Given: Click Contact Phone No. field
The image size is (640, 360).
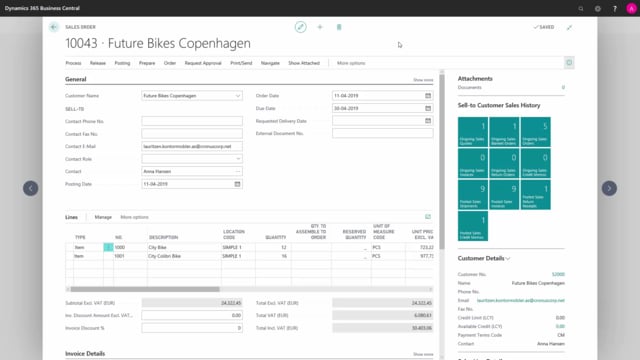Looking at the screenshot, I should tap(192, 121).
